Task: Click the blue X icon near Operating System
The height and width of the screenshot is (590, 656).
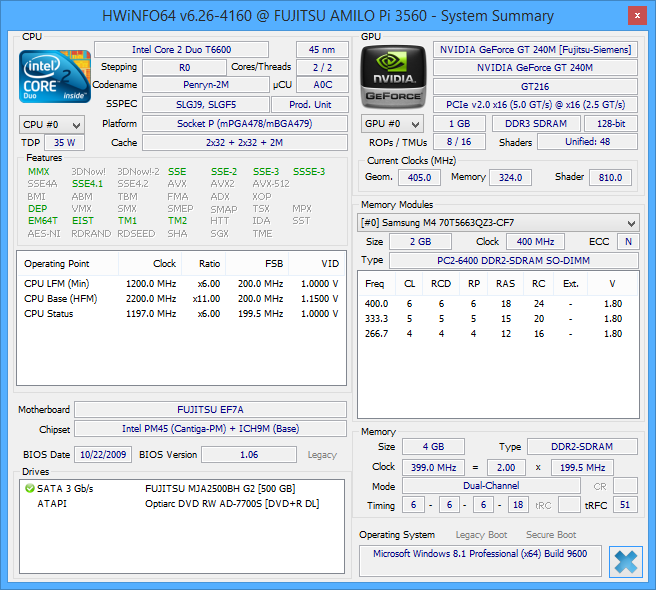Action: tap(625, 562)
